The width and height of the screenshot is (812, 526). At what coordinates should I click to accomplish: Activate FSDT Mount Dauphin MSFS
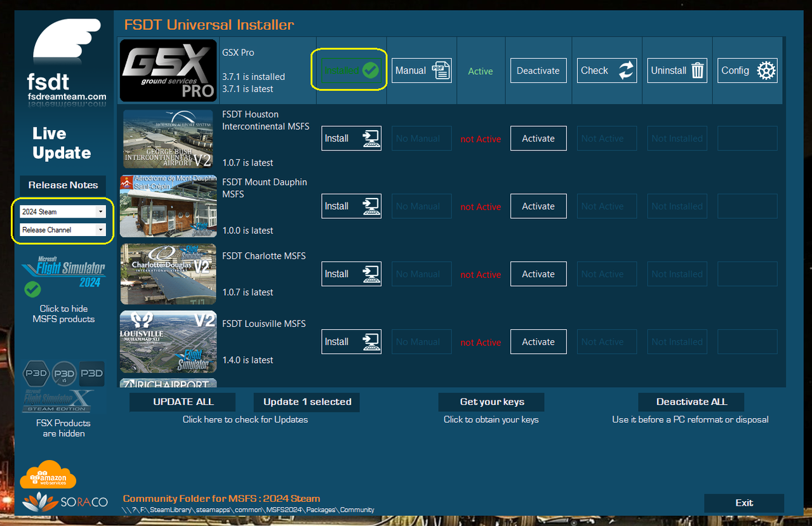[538, 206]
